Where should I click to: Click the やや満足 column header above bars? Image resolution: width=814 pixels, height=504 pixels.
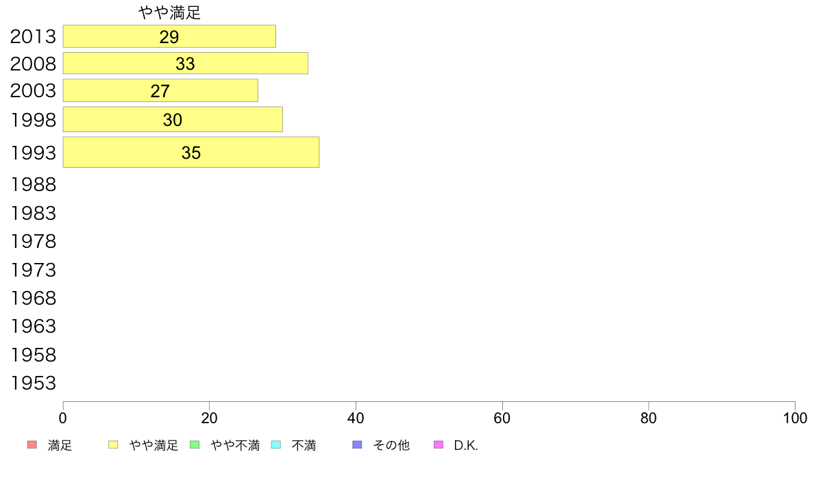click(170, 12)
